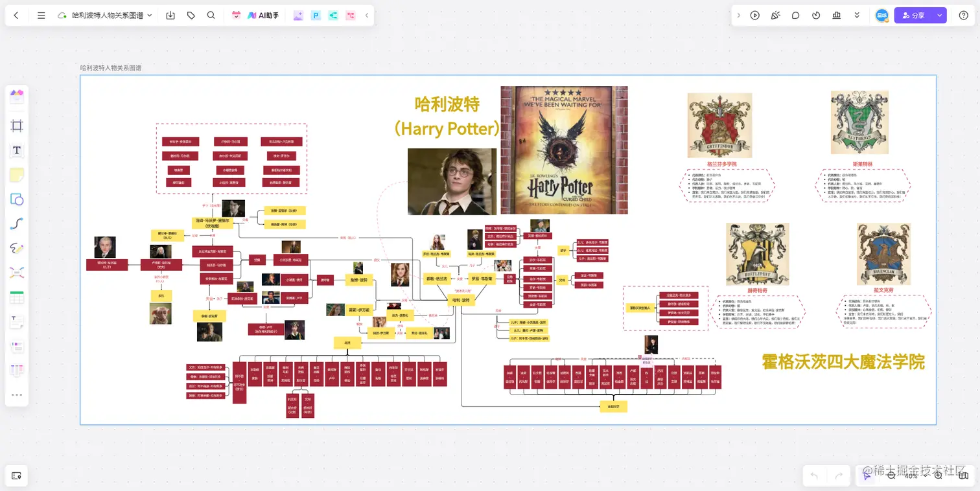Open the AI助手 assistant

click(x=263, y=16)
